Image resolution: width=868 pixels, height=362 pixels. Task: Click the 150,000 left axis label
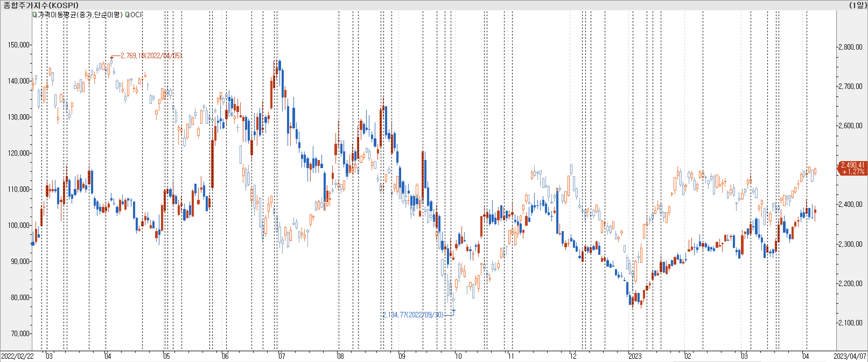[19, 45]
